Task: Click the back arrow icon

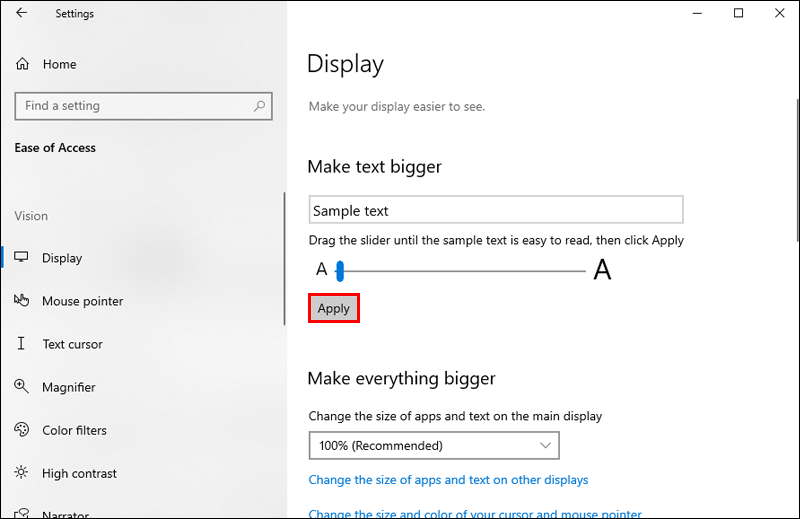Action: pyautogui.click(x=21, y=13)
